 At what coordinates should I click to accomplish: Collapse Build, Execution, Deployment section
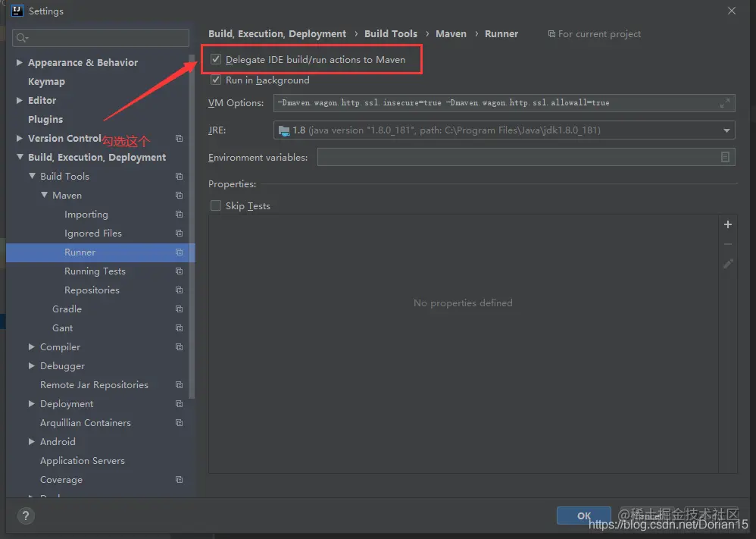[20, 157]
